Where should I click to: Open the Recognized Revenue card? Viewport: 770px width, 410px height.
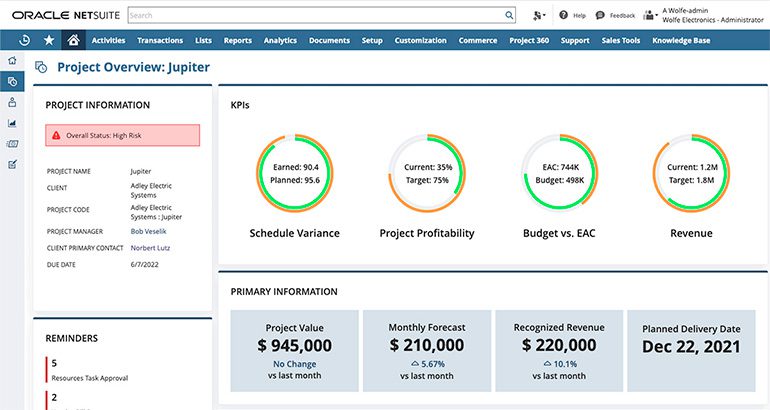[559, 351]
